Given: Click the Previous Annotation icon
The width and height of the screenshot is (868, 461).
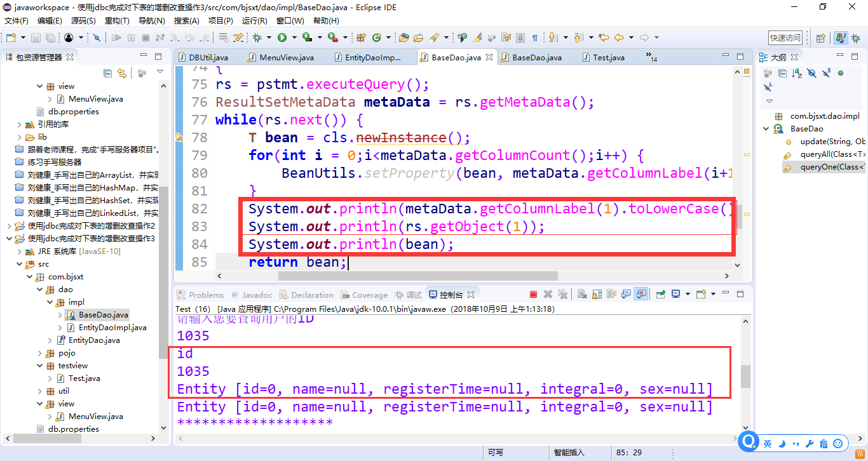Looking at the screenshot, I should click(x=578, y=37).
